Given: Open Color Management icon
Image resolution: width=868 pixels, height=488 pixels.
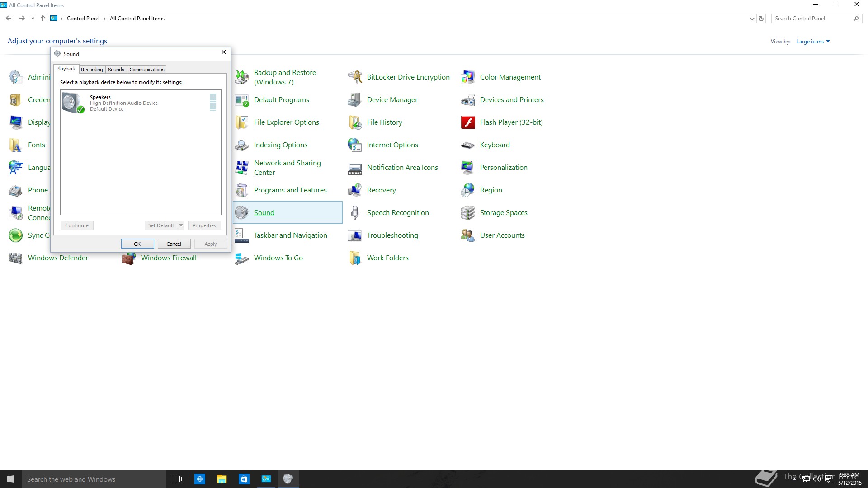Looking at the screenshot, I should click(x=468, y=77).
